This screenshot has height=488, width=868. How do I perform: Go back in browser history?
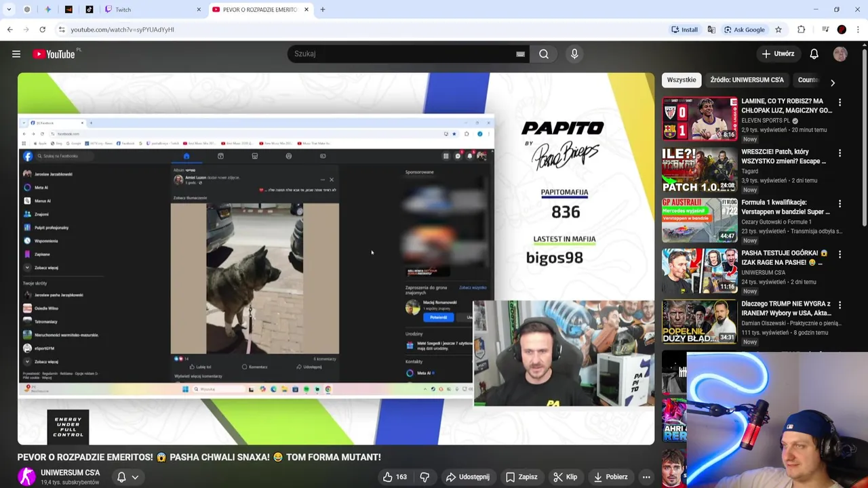pos(10,30)
